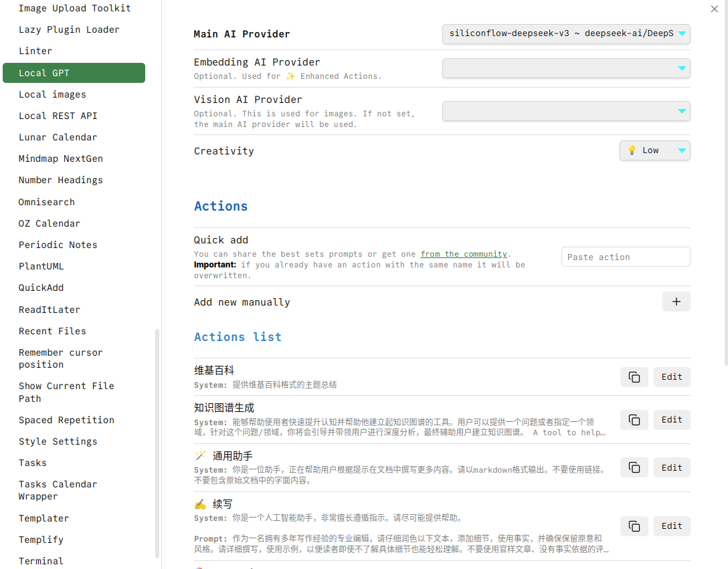The width and height of the screenshot is (728, 569).
Task: Copy the 知识图谱生成 action
Action: point(634,420)
